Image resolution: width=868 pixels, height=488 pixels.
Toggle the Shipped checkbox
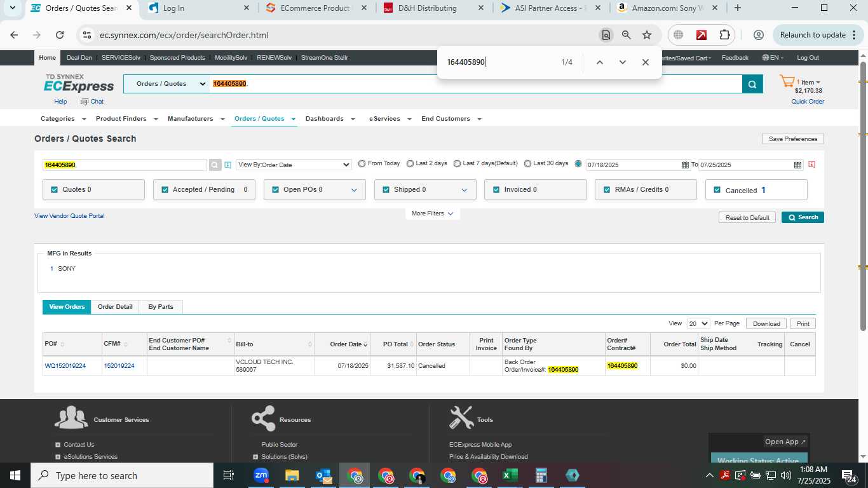click(386, 189)
